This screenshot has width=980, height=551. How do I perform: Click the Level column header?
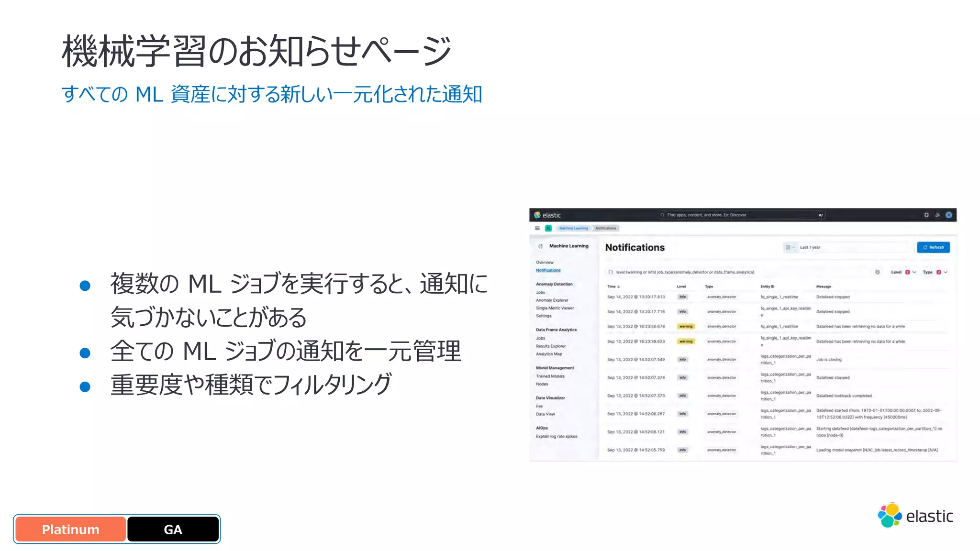coord(681,287)
